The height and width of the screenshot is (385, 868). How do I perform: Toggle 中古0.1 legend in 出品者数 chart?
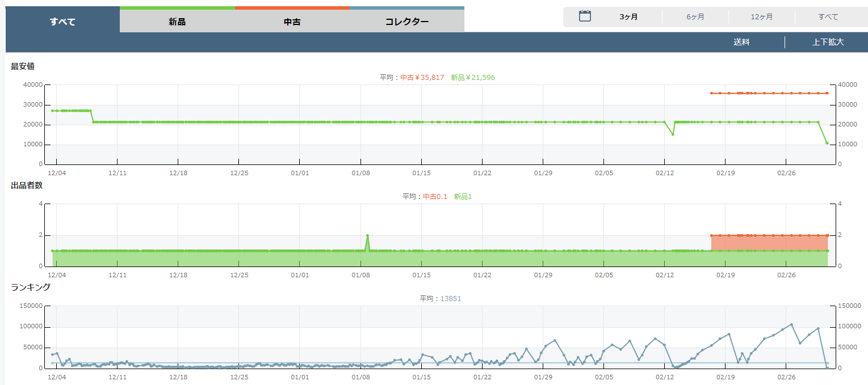[x=435, y=197]
